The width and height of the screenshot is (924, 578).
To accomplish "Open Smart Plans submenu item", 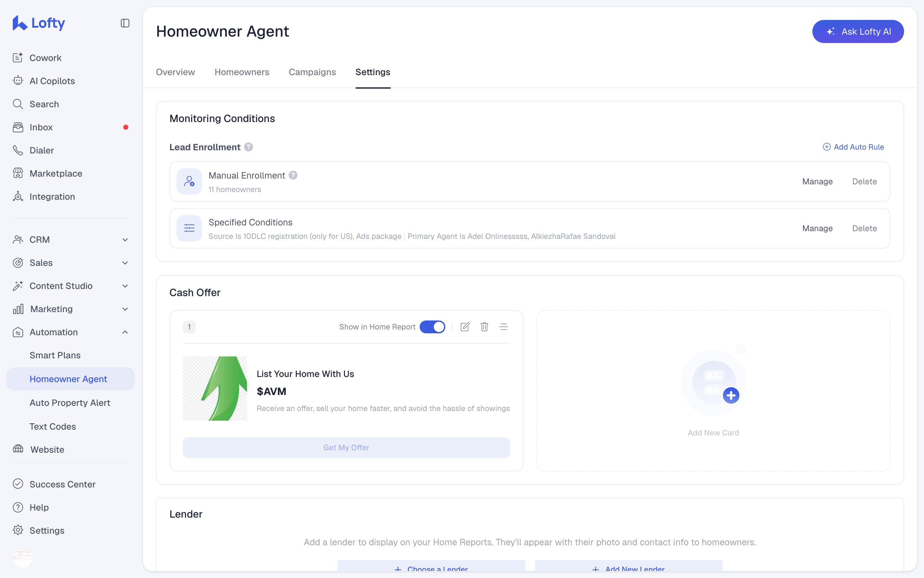I will coord(55,355).
